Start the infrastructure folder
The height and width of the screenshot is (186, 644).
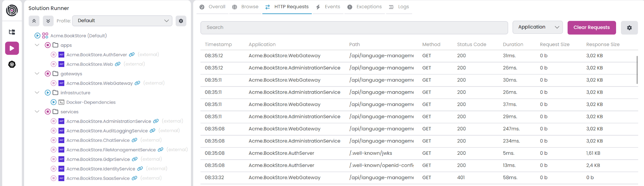point(48,93)
